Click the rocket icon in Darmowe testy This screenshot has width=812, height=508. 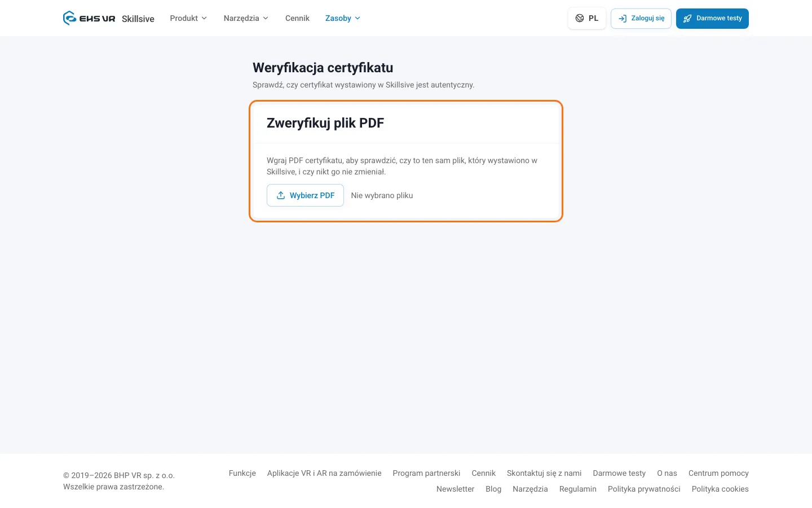click(687, 19)
